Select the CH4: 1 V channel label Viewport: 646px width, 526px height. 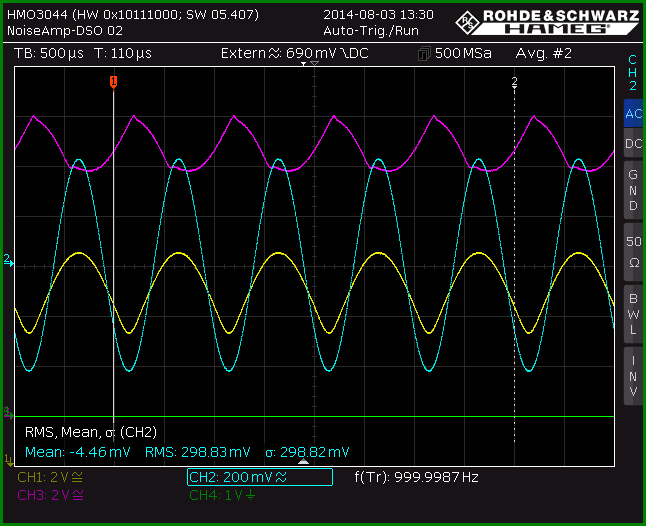[222, 495]
